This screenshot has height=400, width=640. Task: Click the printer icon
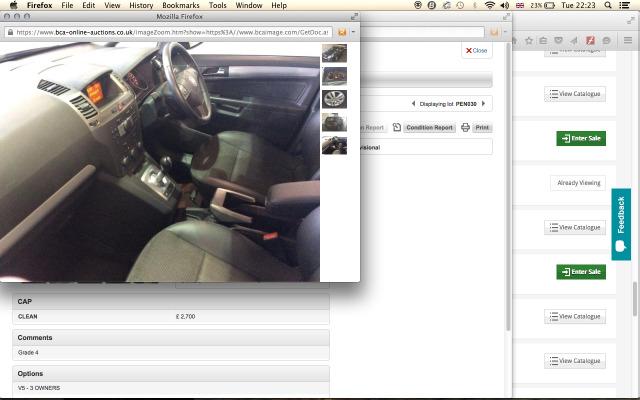pyautogui.click(x=465, y=127)
